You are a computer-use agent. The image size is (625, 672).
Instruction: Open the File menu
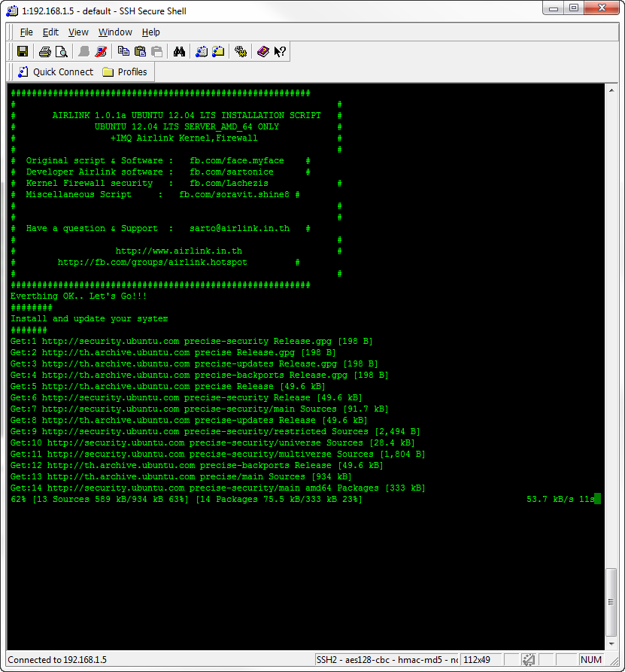(26, 32)
